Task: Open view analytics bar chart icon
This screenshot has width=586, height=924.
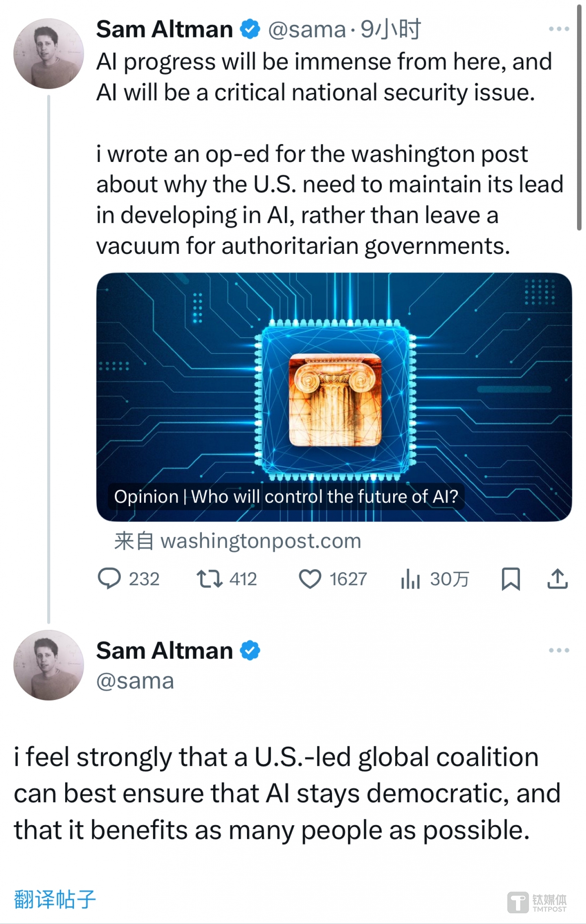Action: (x=410, y=579)
